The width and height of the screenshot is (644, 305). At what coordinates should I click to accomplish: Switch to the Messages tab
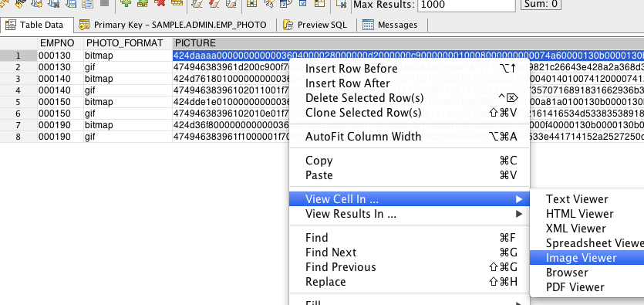[391, 25]
